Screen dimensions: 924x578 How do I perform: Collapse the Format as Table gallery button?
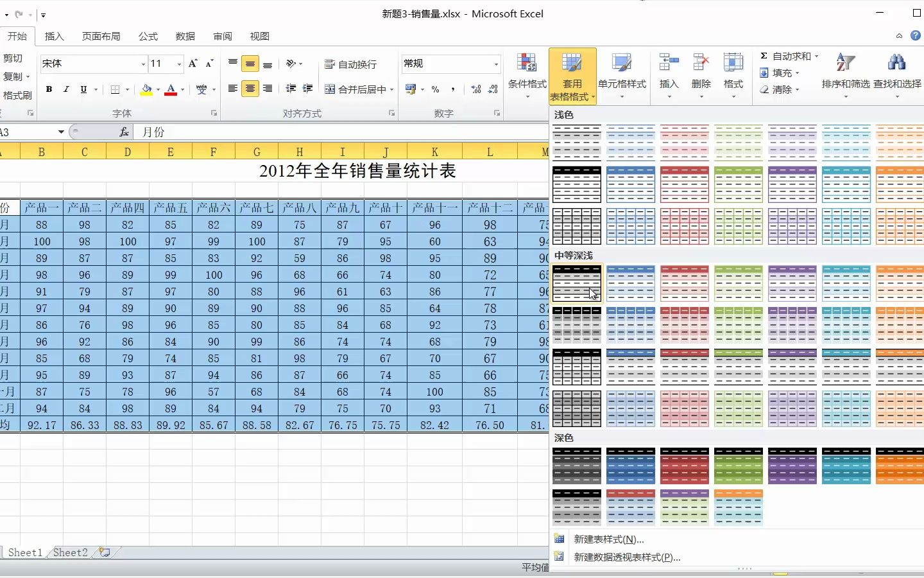572,76
